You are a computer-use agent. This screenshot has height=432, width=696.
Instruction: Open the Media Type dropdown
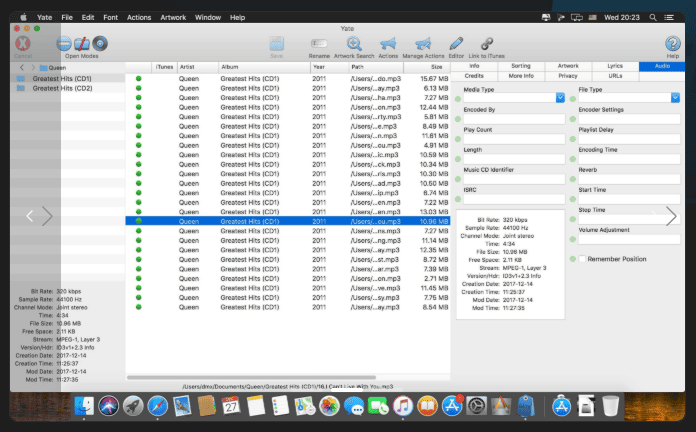click(560, 97)
